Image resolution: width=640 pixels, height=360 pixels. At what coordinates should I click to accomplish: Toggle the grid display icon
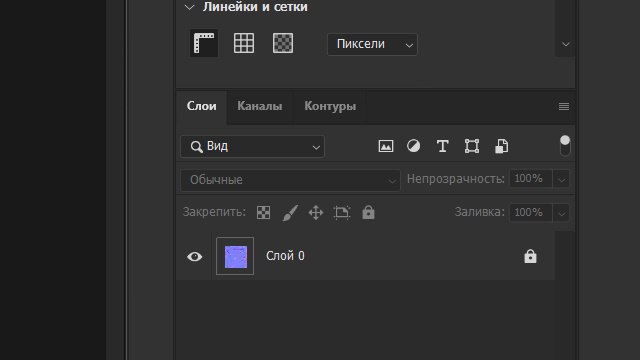[x=244, y=43]
